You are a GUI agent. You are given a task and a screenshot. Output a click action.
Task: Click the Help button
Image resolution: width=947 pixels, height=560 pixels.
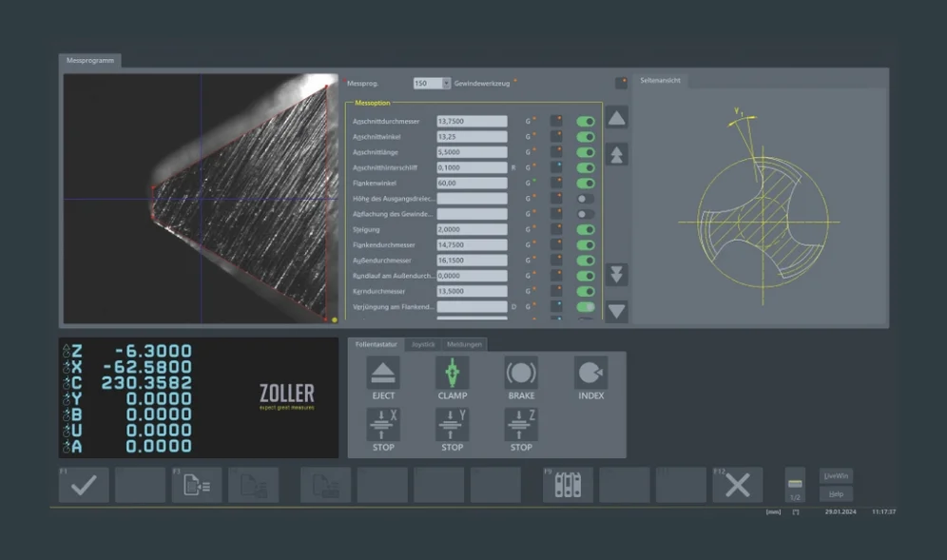point(836,494)
